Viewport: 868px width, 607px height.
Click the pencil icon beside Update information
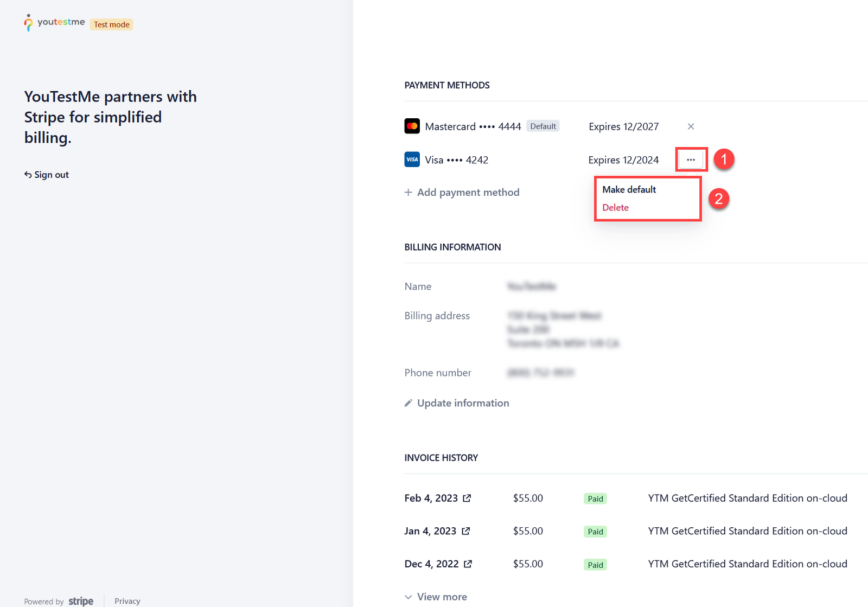(409, 403)
